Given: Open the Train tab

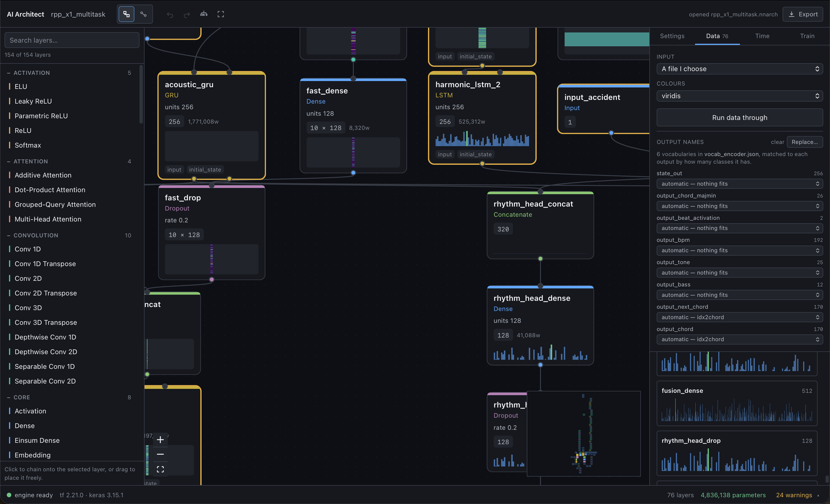Looking at the screenshot, I should (x=807, y=36).
